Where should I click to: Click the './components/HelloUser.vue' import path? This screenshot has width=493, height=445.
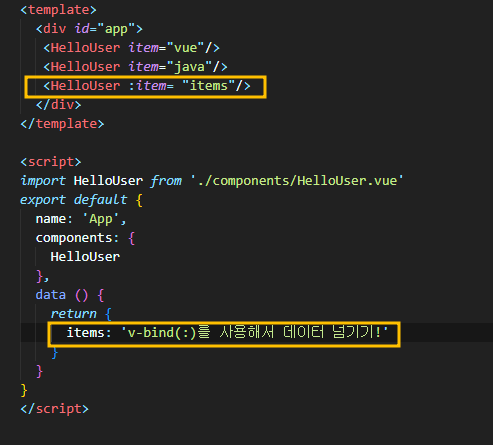(297, 181)
